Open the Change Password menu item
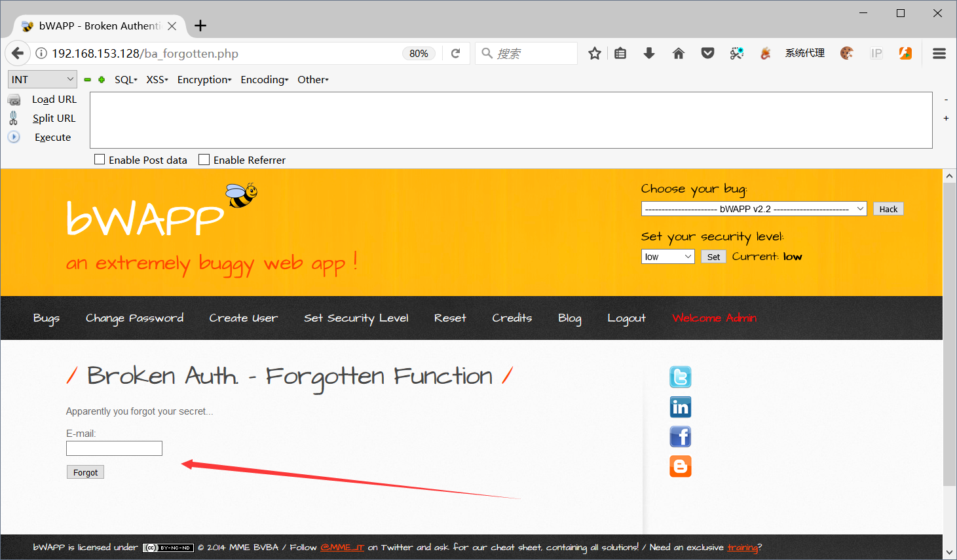 coord(134,318)
